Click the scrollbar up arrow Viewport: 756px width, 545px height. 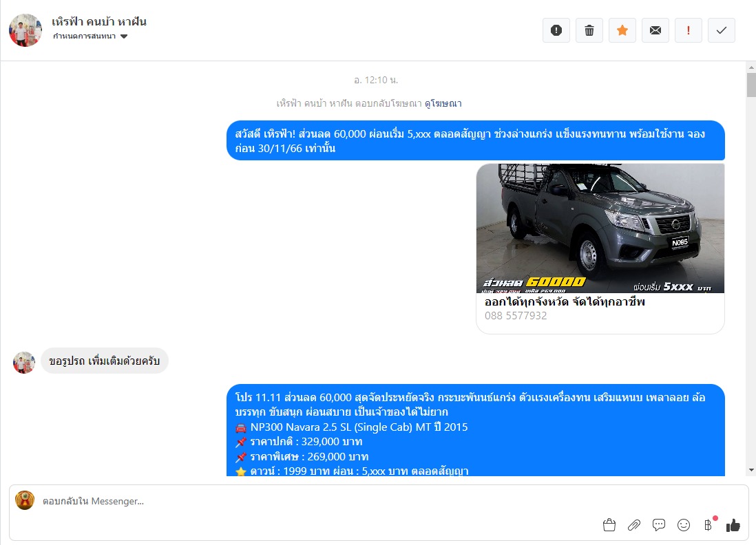coord(751,67)
